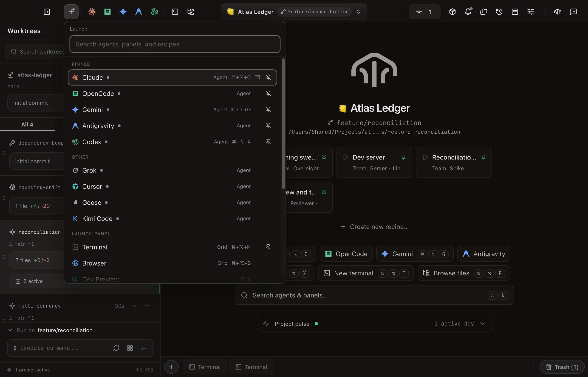The image size is (588, 377).
Task: Click the Gemini quick launch button
Action: (415, 254)
